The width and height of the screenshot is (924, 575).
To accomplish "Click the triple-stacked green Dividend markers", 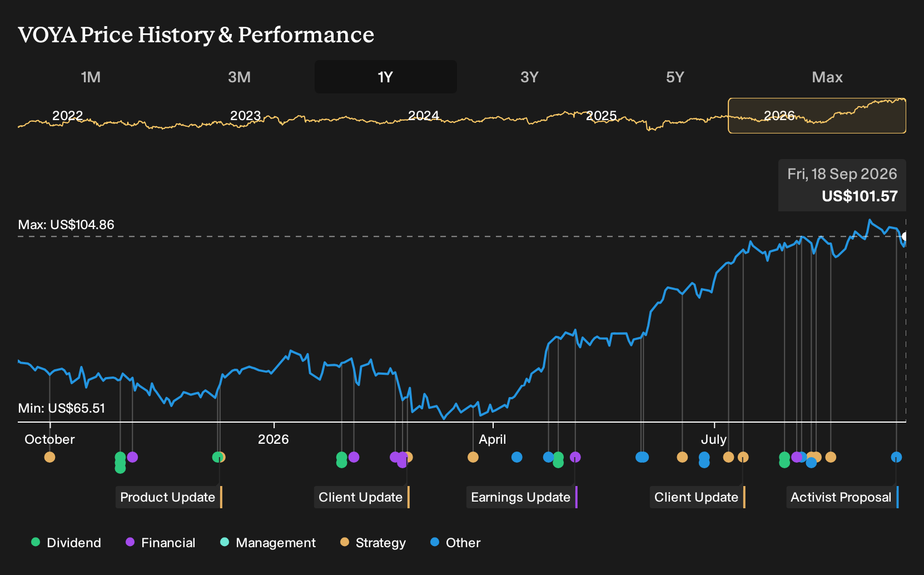I will (x=120, y=463).
